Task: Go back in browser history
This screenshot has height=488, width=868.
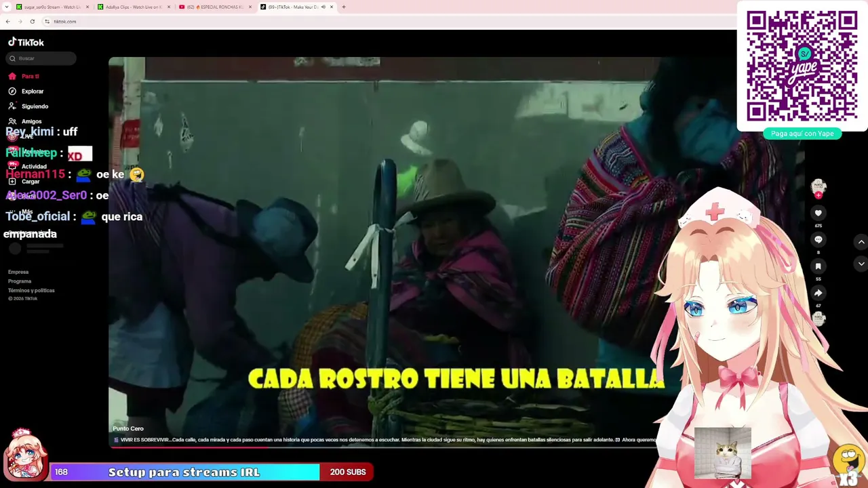Action: coord(8,22)
